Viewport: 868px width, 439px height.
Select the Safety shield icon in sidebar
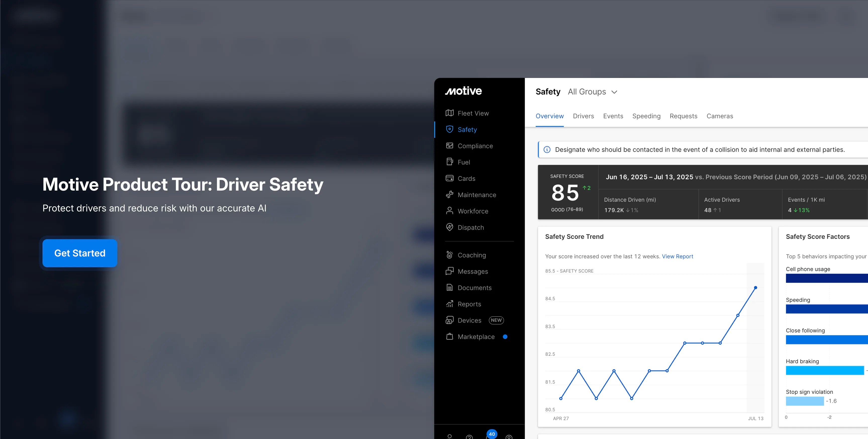coord(449,129)
